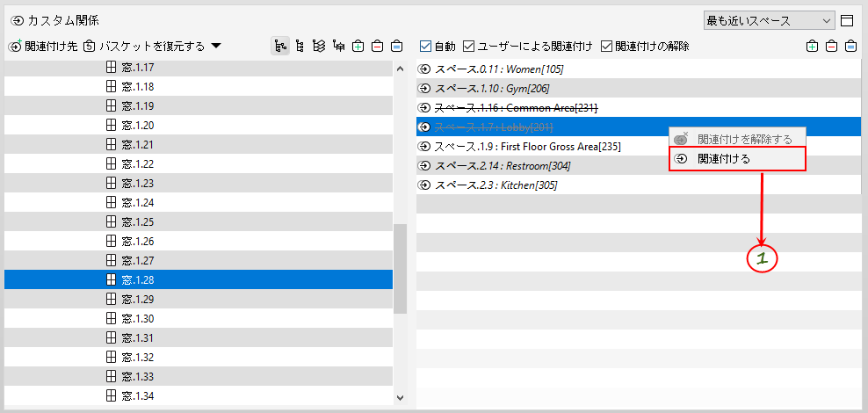Select window item 窓.1.25
Viewport: 868px width, 413px height.
point(199,222)
